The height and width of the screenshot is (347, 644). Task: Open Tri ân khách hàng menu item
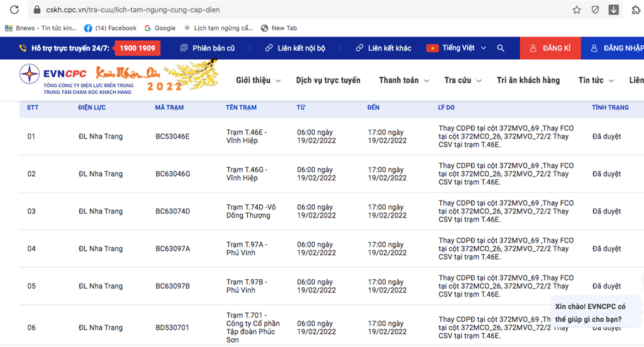tap(528, 80)
